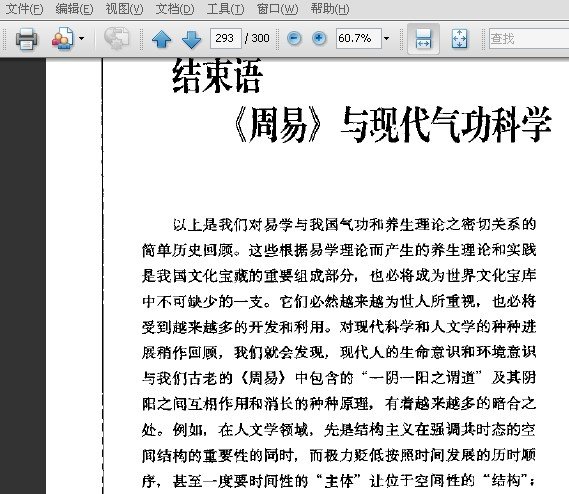Open the 文档(D) menu
The image size is (569, 494).
(175, 9)
